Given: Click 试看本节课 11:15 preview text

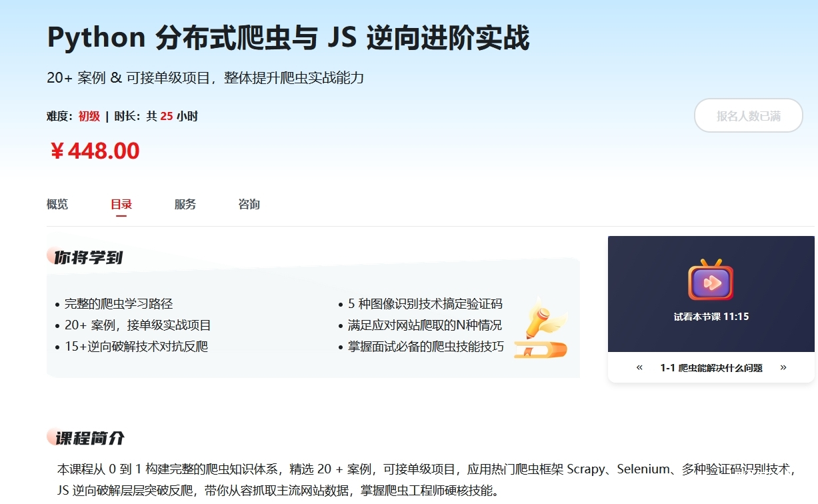Looking at the screenshot, I should [711, 317].
